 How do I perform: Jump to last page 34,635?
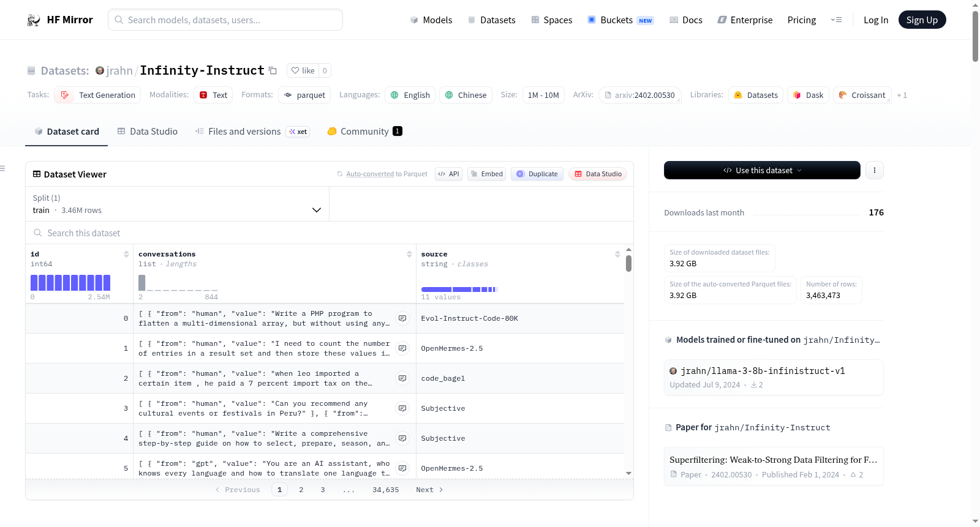coord(386,490)
